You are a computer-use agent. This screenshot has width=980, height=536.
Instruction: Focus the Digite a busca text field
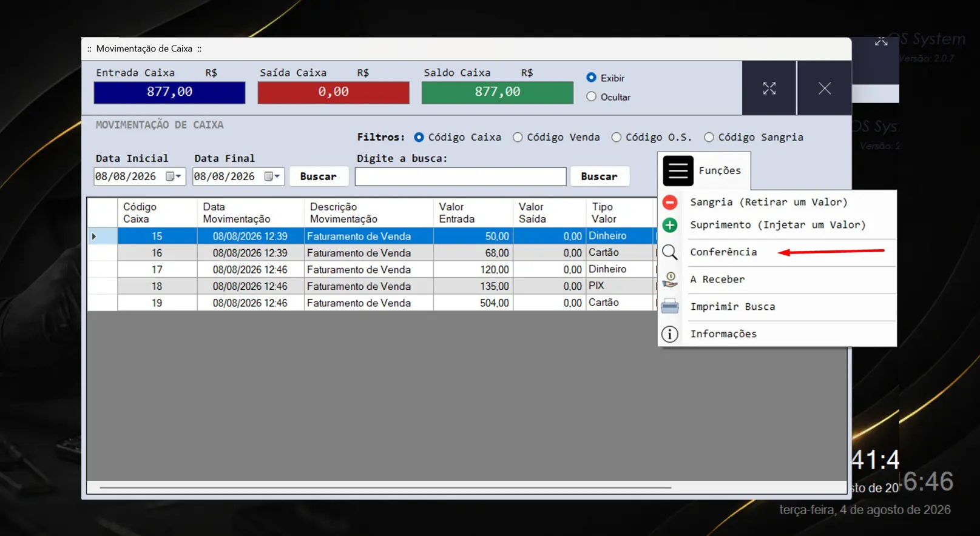461,176
